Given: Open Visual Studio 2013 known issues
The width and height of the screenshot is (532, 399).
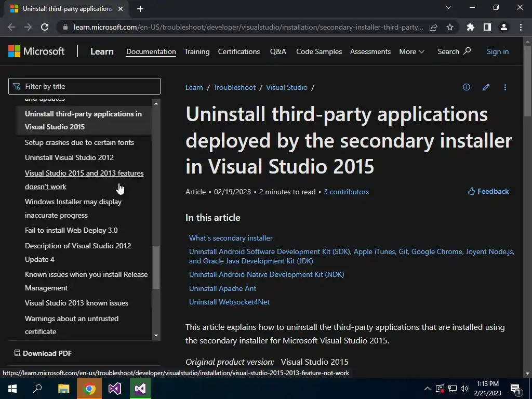Looking at the screenshot, I should coord(76,303).
